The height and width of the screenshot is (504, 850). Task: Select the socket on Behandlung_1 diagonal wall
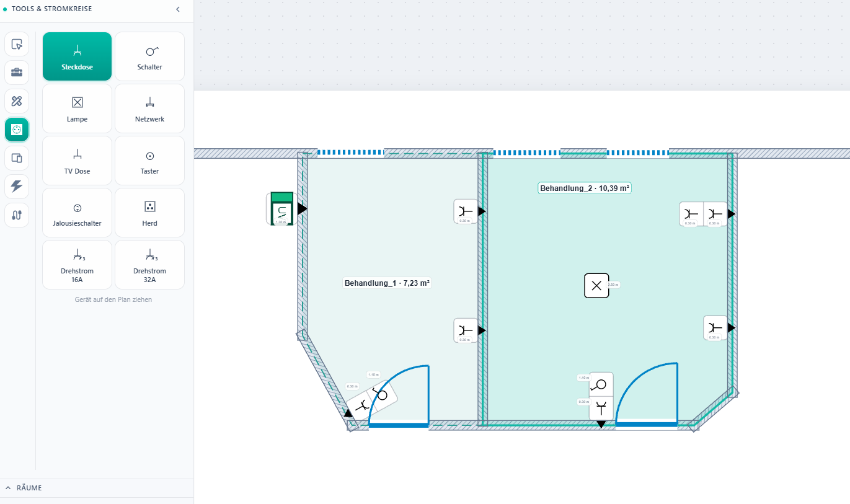click(361, 407)
